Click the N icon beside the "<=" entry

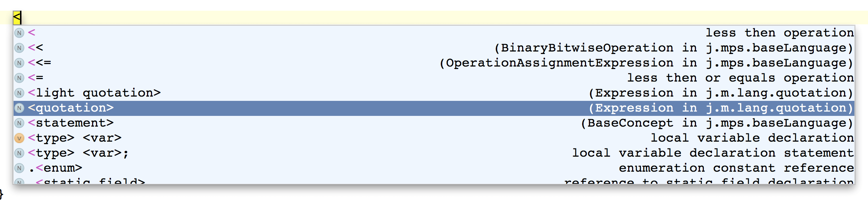pyautogui.click(x=19, y=78)
